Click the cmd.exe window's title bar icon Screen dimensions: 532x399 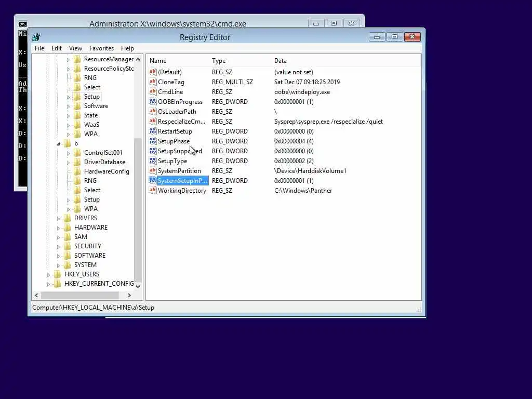coord(23,24)
